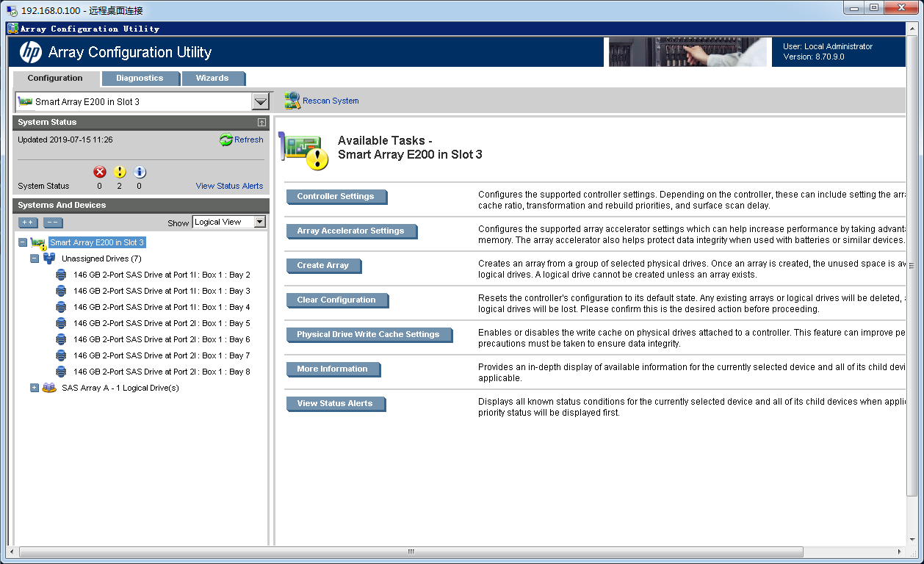The width and height of the screenshot is (924, 564).
Task: Click the Unassigned Drives folder icon
Action: (x=49, y=258)
